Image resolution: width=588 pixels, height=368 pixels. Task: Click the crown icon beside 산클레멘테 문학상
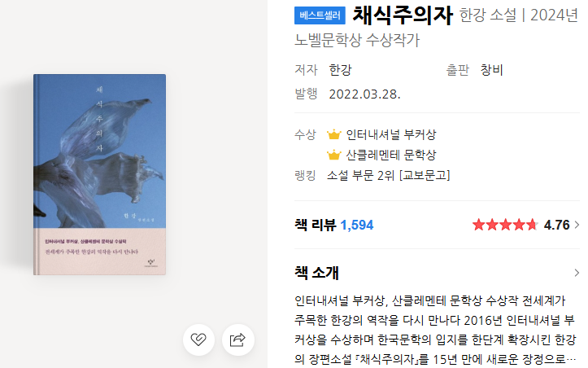click(333, 155)
